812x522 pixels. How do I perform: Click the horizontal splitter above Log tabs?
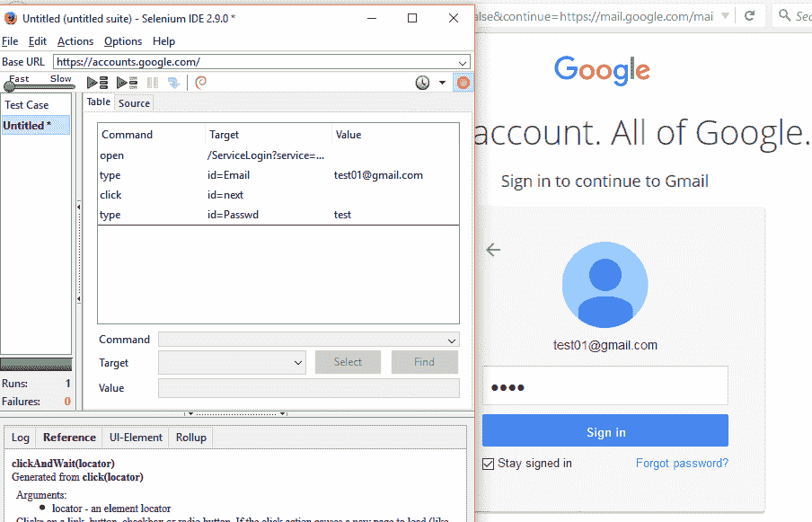pos(235,414)
